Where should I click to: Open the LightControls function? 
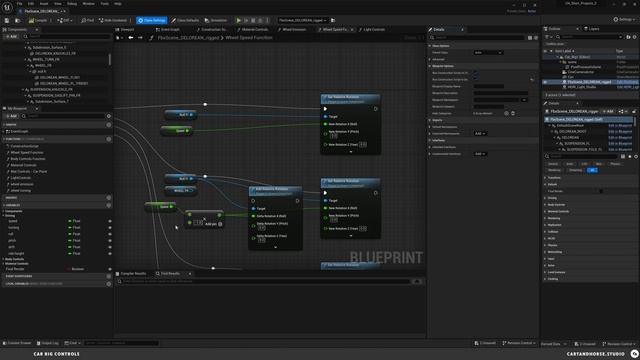[x=21, y=178]
